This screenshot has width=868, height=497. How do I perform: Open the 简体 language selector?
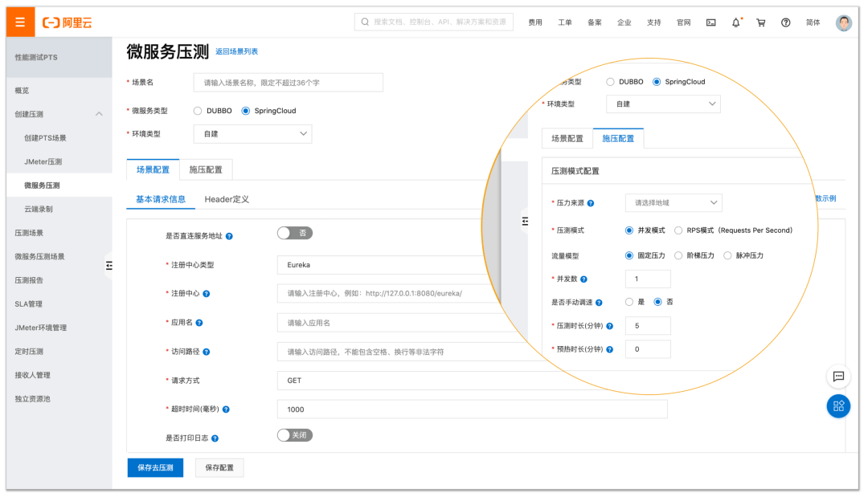click(813, 22)
